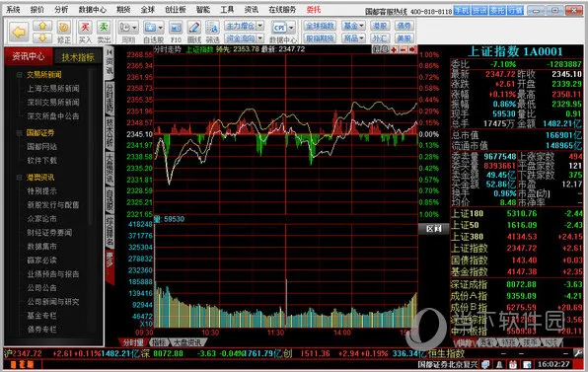This screenshot has height=372, width=588.
Task: Click the red plus chart button
Action: point(395,49)
